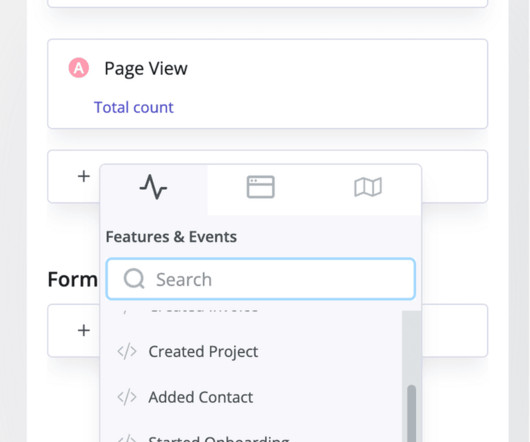Screen dimensions: 530x442
Task: Select the Created Project event
Action: 203,351
